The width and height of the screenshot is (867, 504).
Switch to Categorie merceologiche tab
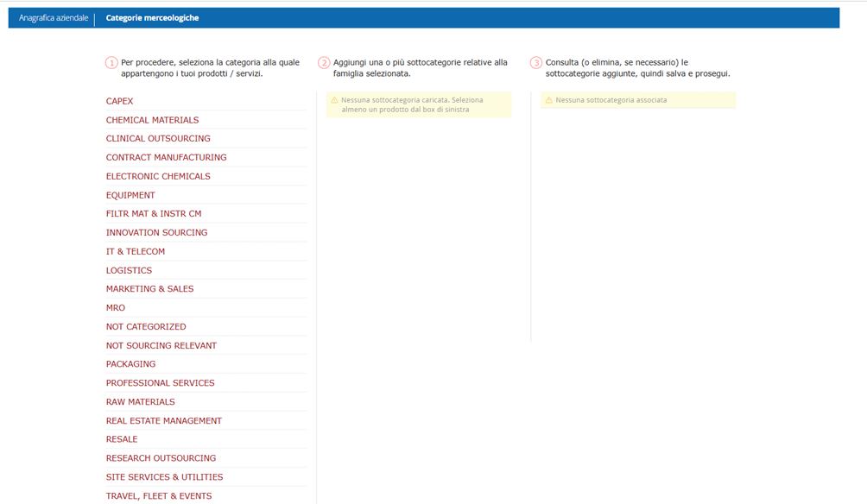(152, 17)
